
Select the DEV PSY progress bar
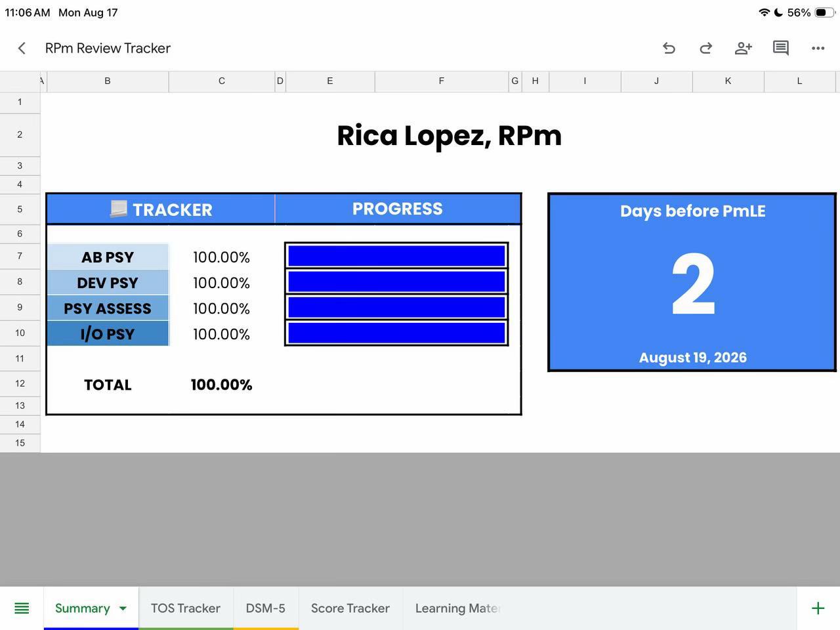pos(396,282)
